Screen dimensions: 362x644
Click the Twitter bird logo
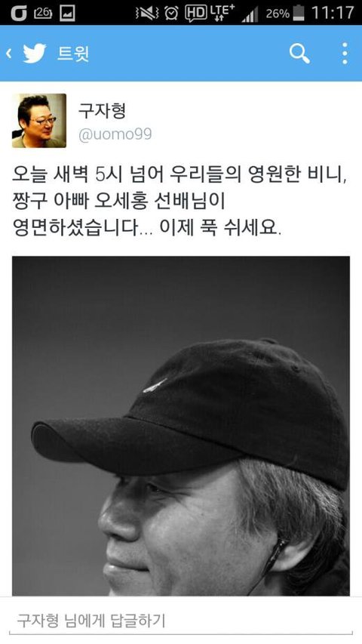[x=35, y=54]
